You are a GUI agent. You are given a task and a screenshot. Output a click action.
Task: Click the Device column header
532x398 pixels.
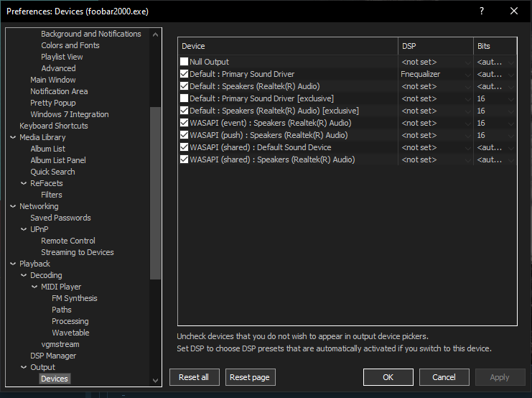287,46
